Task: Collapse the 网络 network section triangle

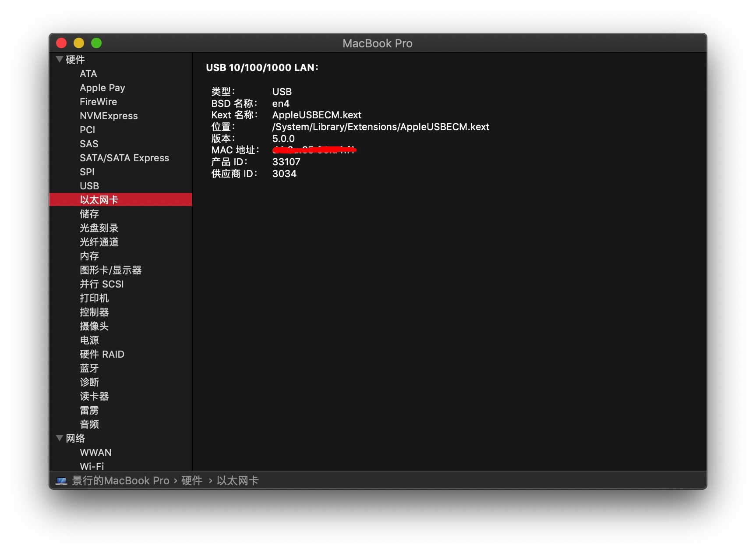Action: click(60, 438)
